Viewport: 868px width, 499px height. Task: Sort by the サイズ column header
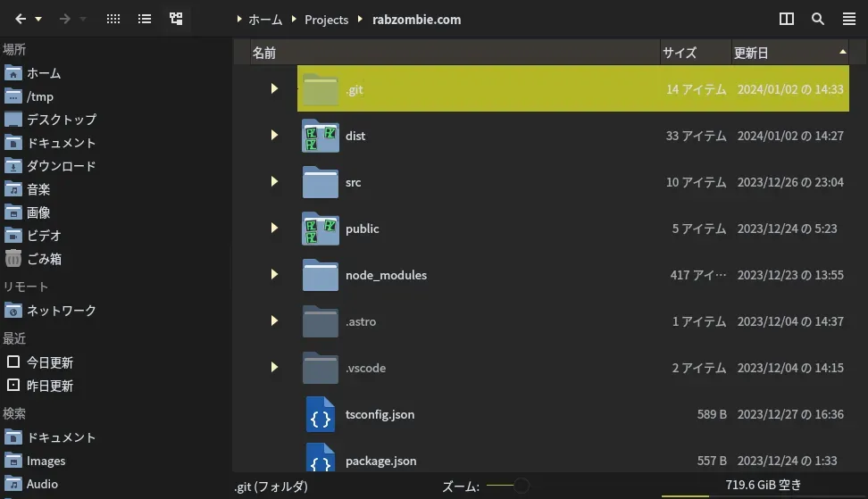(680, 53)
